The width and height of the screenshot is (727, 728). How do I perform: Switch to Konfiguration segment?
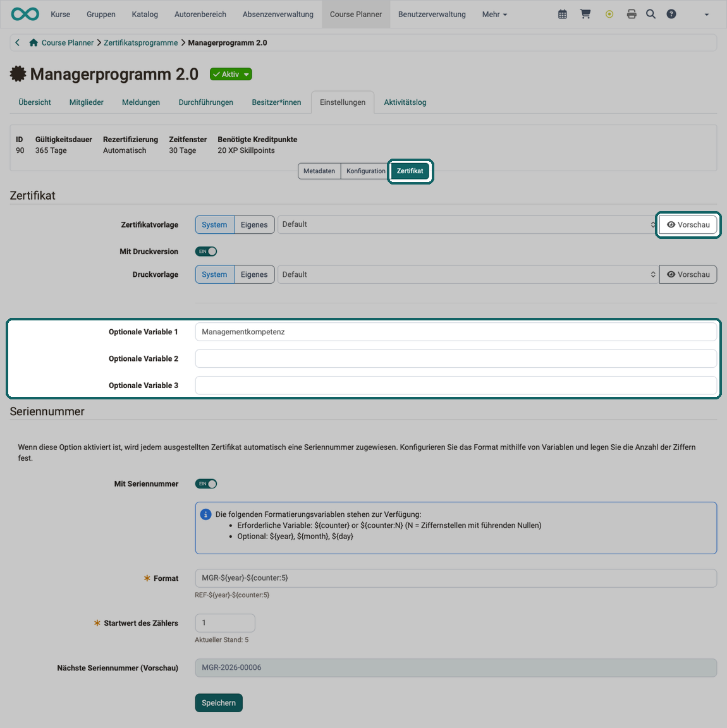point(365,171)
